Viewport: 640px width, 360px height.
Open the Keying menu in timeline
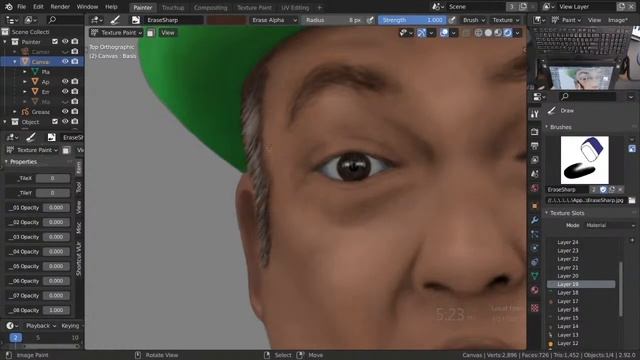71,326
